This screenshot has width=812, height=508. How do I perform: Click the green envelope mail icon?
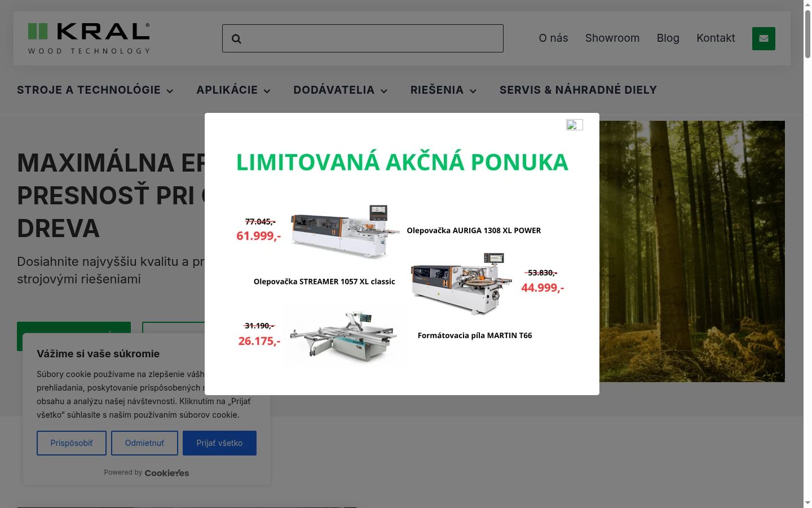coord(764,38)
